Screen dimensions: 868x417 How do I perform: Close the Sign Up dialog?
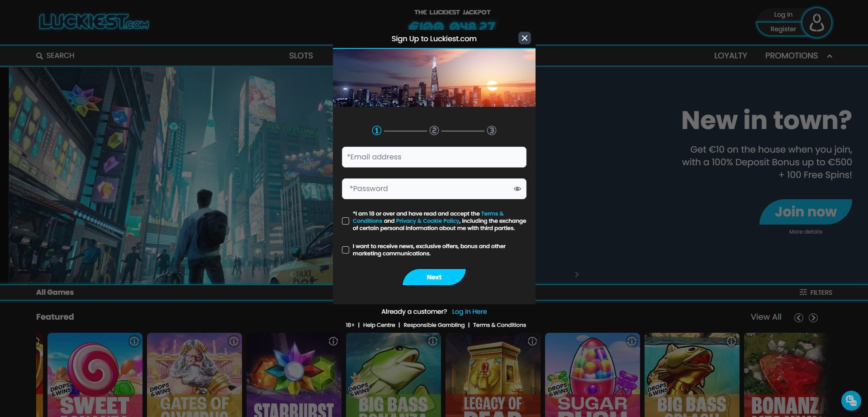(x=524, y=38)
